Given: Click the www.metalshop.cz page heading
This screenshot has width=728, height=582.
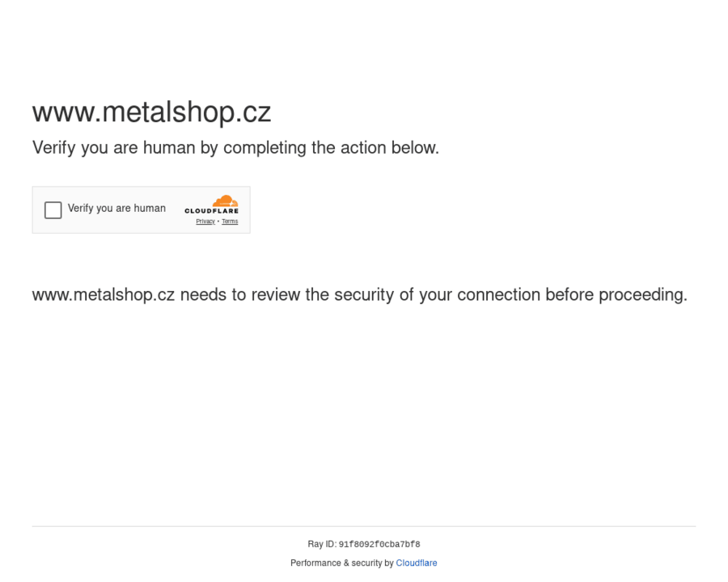Looking at the screenshot, I should point(151,112).
